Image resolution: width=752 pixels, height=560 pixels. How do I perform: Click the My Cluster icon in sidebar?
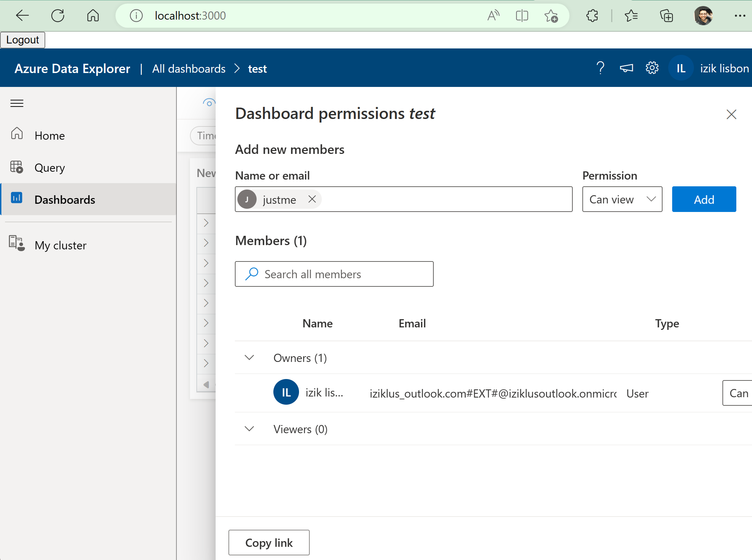click(x=16, y=244)
